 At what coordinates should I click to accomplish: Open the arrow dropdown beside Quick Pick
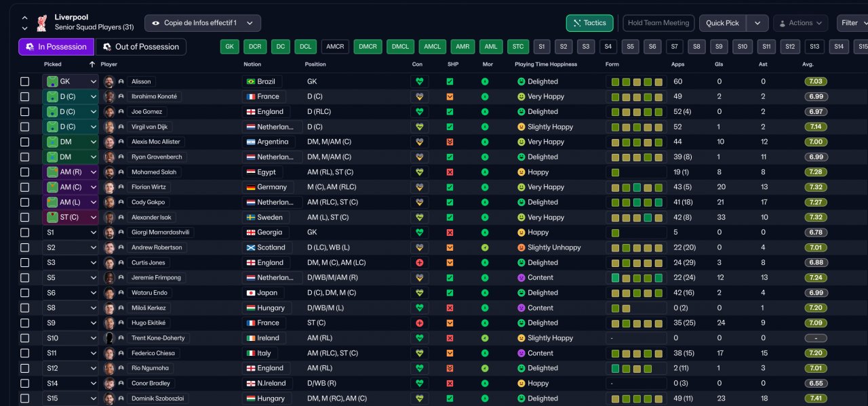[x=757, y=23]
